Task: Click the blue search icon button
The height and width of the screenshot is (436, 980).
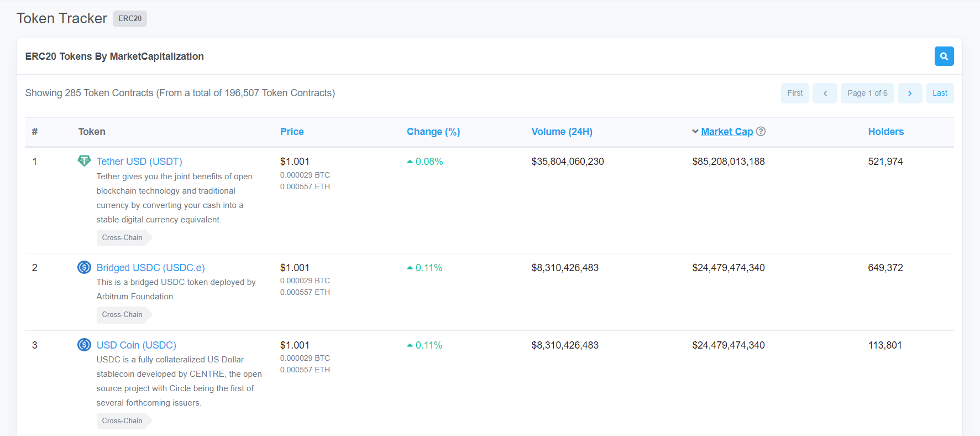Action: pyautogui.click(x=944, y=56)
